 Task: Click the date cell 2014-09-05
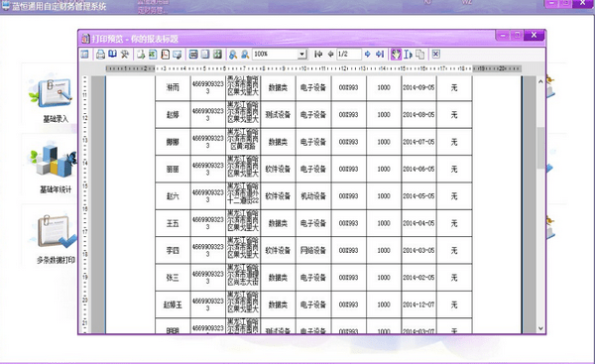[x=418, y=87]
